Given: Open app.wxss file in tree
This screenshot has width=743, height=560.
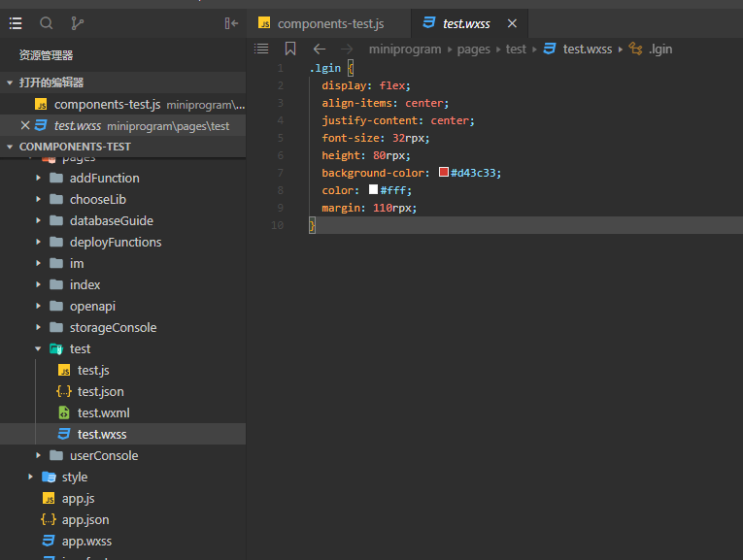Looking at the screenshot, I should (x=122, y=541).
